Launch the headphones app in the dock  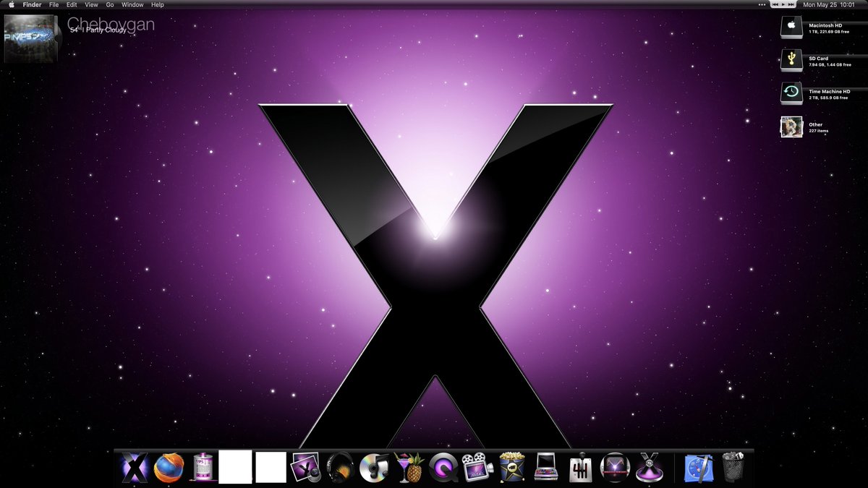click(339, 467)
